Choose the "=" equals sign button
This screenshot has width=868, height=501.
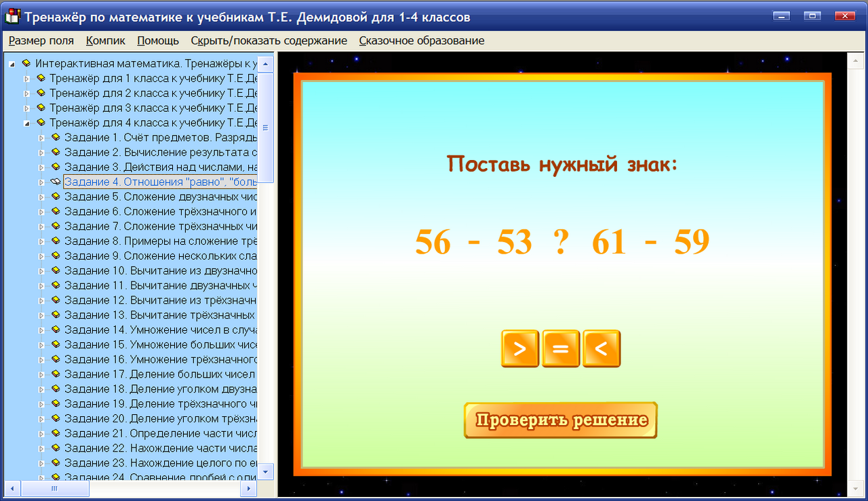click(561, 348)
